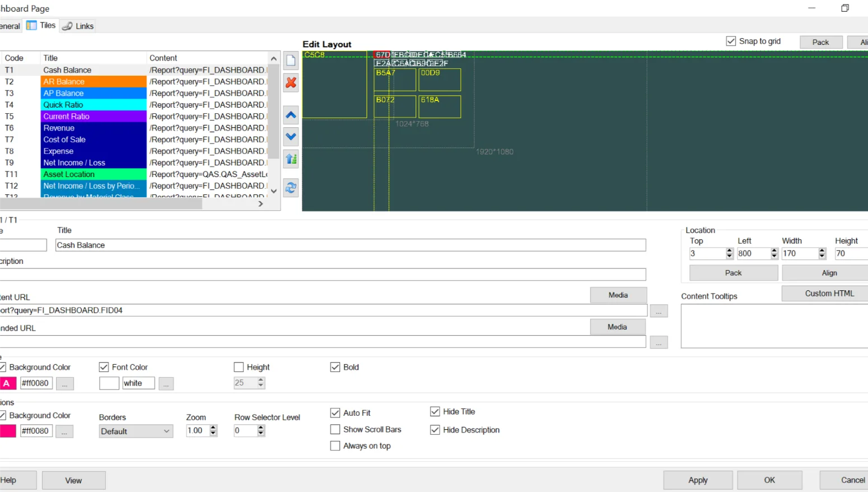Click the refresh tiles icon
Image resolution: width=868 pixels, height=492 pixels.
coord(291,188)
